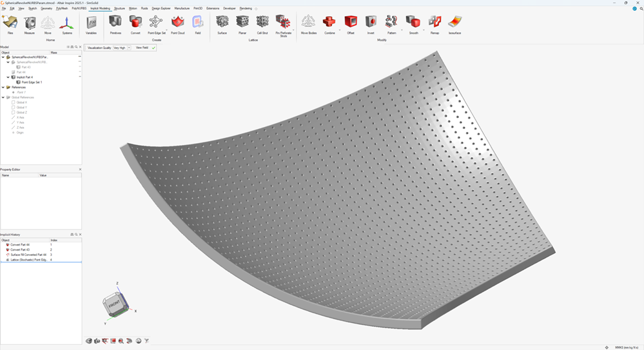Image resolution: width=644 pixels, height=350 pixels.
Task: Launch the Isosurface tool
Action: coord(455,23)
